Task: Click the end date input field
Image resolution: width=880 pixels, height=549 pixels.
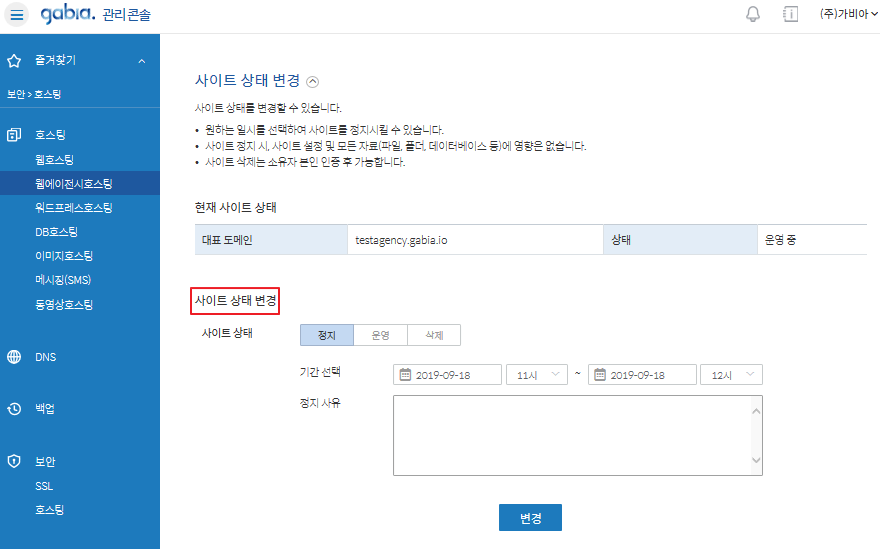Action: pyautogui.click(x=642, y=374)
